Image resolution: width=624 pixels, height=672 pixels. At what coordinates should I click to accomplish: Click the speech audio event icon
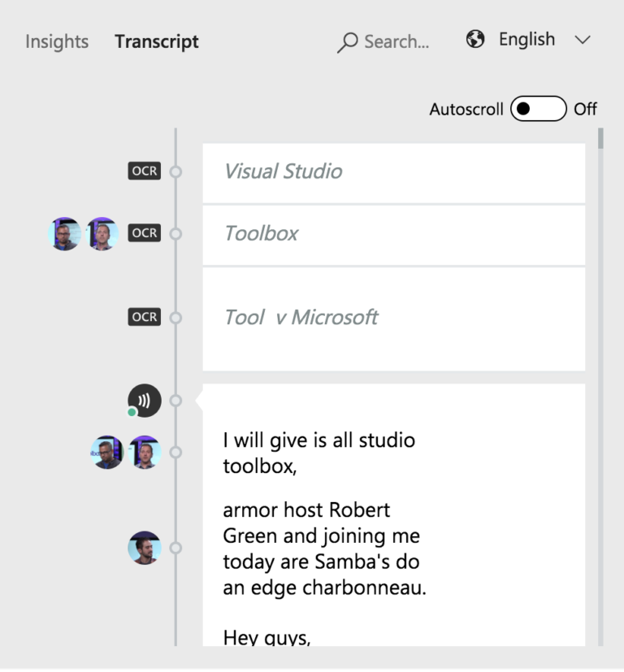click(x=144, y=399)
